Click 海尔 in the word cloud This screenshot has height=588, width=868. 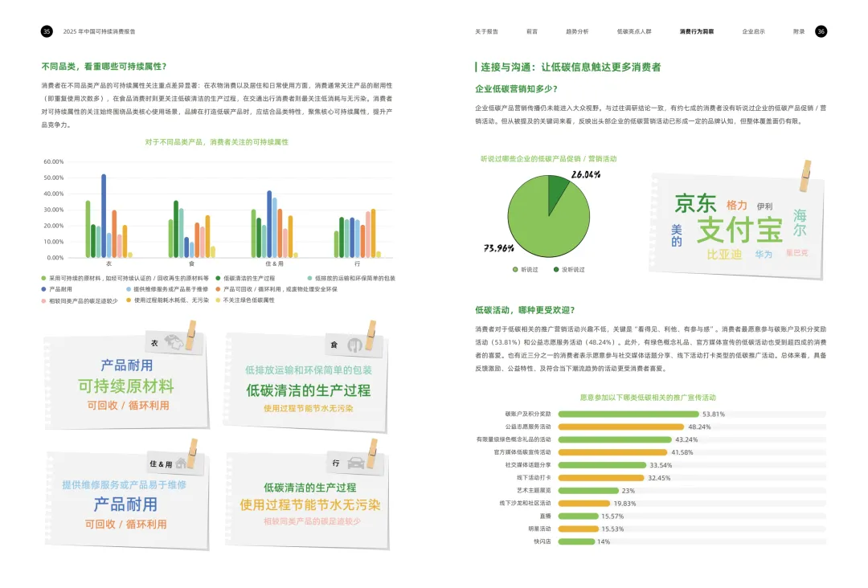coord(800,223)
